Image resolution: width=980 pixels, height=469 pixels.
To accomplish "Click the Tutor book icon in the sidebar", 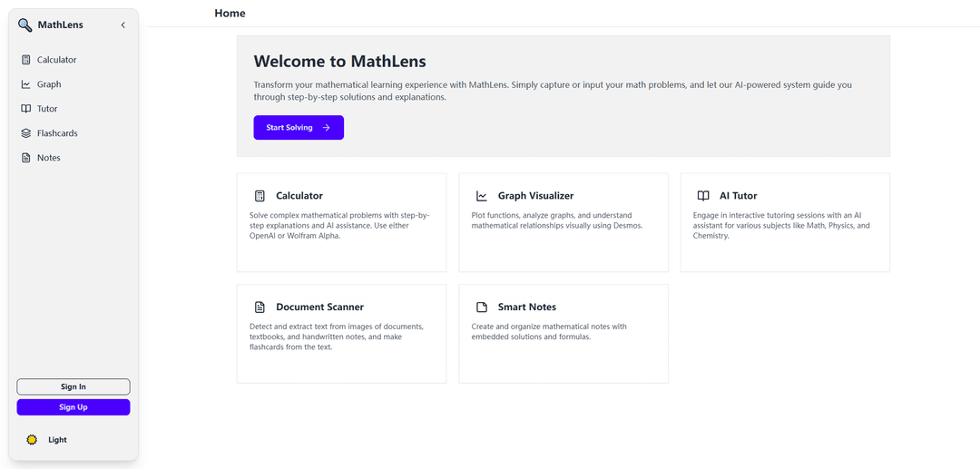I will (25, 109).
